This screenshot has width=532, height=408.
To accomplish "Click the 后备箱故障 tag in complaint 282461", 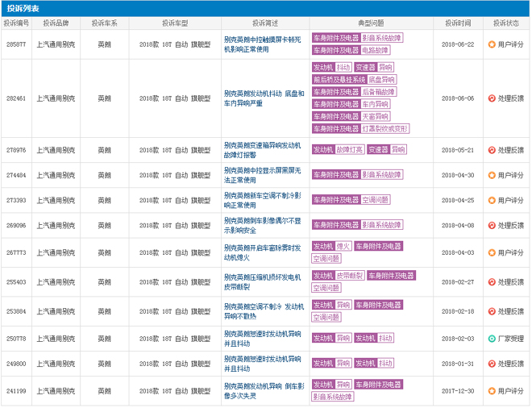I will (x=378, y=92).
